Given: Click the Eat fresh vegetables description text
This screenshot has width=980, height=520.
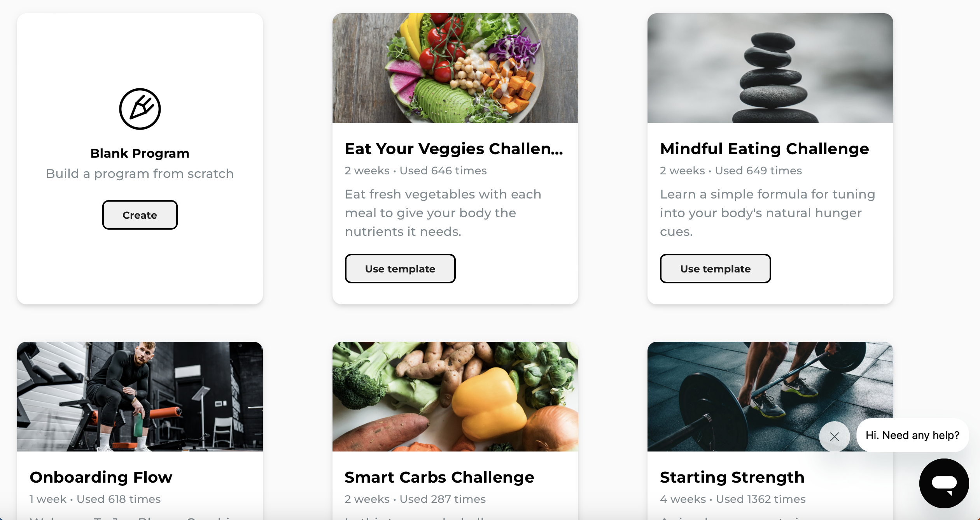Looking at the screenshot, I should pos(443,213).
